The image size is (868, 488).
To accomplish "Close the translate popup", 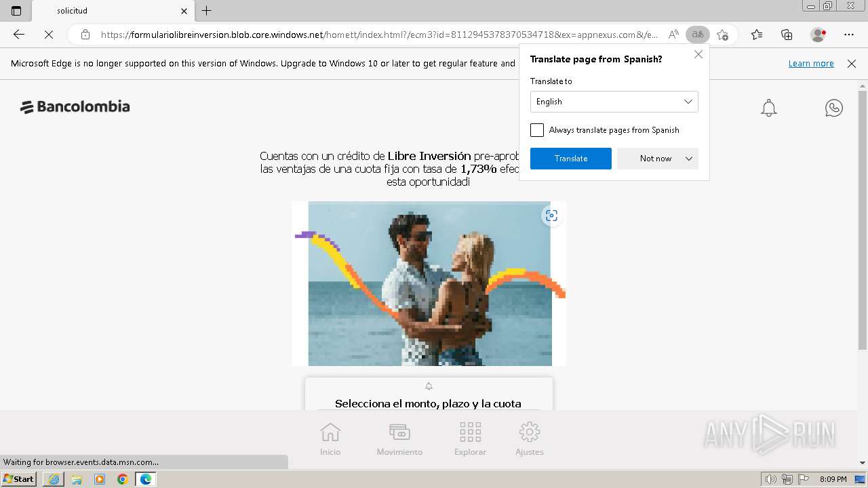I will pyautogui.click(x=698, y=54).
